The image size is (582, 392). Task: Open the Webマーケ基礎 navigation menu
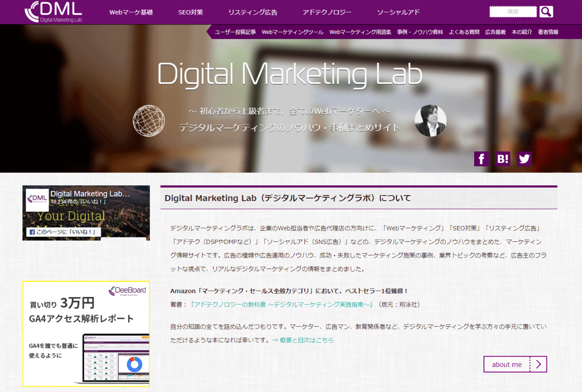(131, 11)
